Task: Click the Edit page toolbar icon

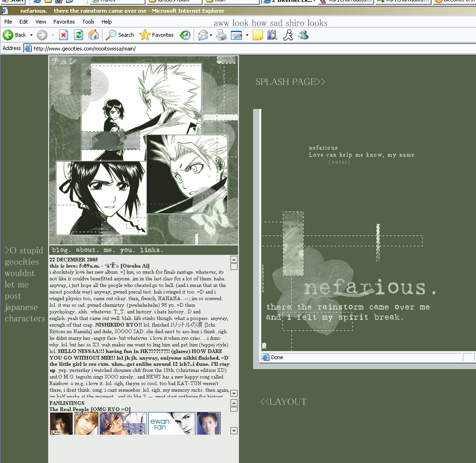Action: 237,35
